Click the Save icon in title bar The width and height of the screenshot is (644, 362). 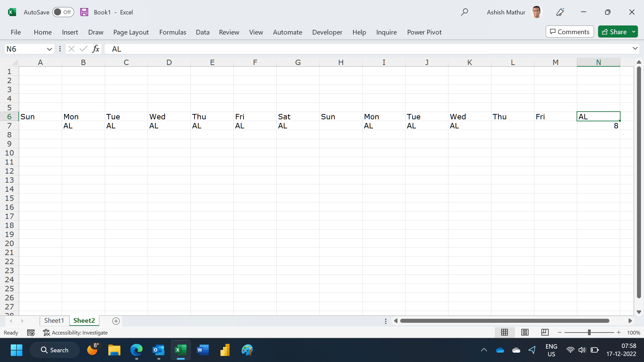click(84, 12)
